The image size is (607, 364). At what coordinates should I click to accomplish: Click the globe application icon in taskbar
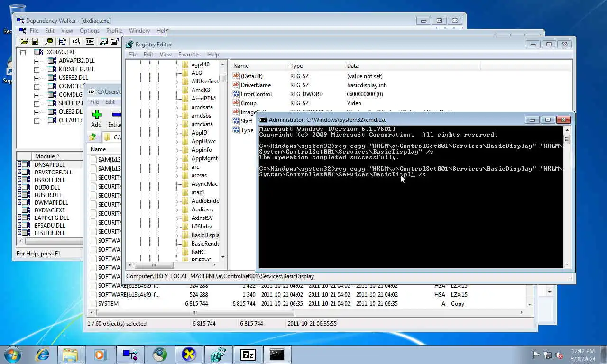coord(159,354)
